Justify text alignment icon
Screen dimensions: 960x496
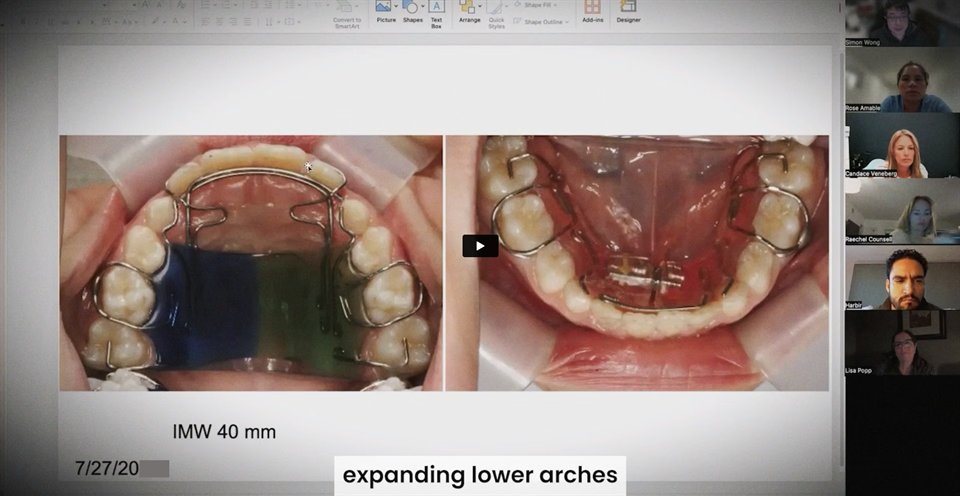click(x=247, y=21)
